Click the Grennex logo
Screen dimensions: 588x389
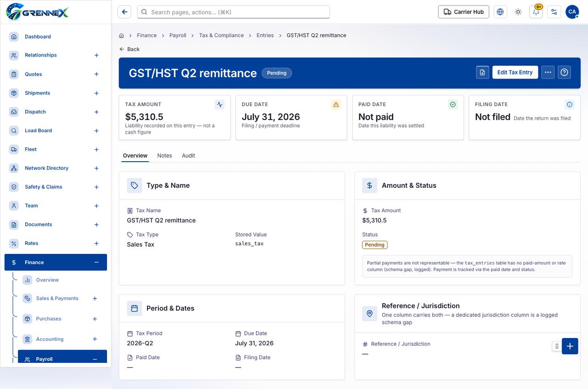pyautogui.click(x=38, y=11)
